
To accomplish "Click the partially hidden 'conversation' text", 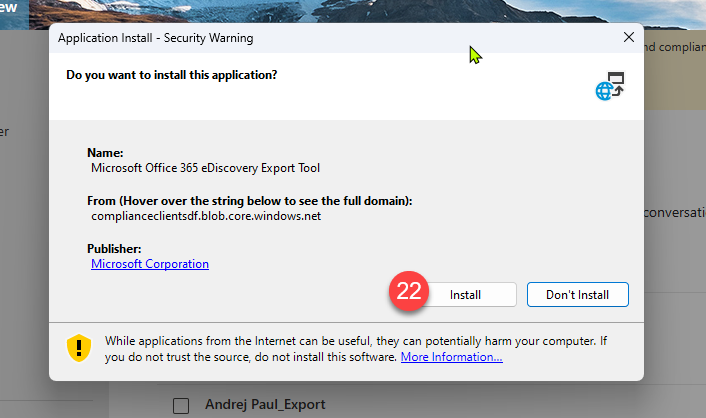I will click(675, 212).
